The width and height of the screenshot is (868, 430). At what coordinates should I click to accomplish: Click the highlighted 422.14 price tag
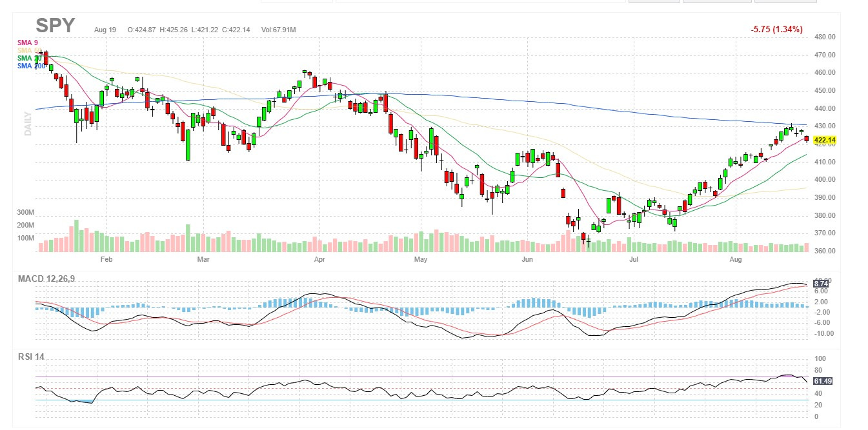825,140
